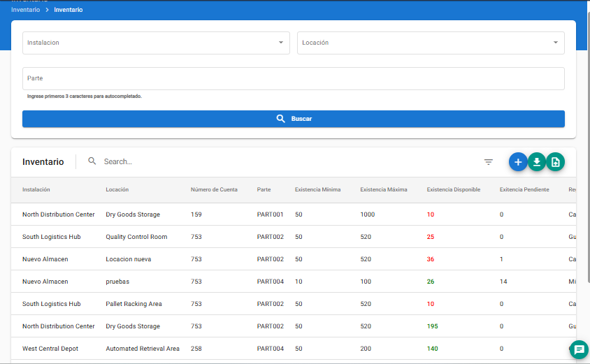Open the table filter list icon
590x364 pixels.
click(489, 162)
